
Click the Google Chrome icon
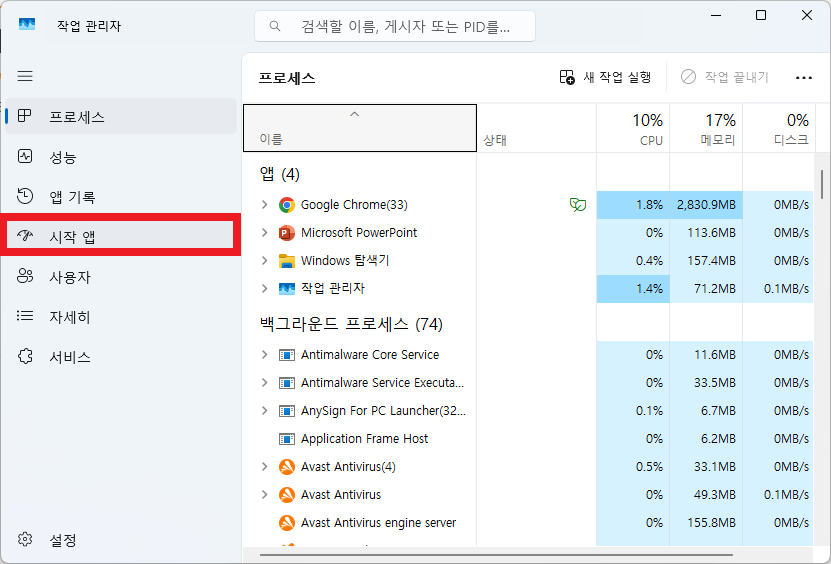pyautogui.click(x=287, y=205)
